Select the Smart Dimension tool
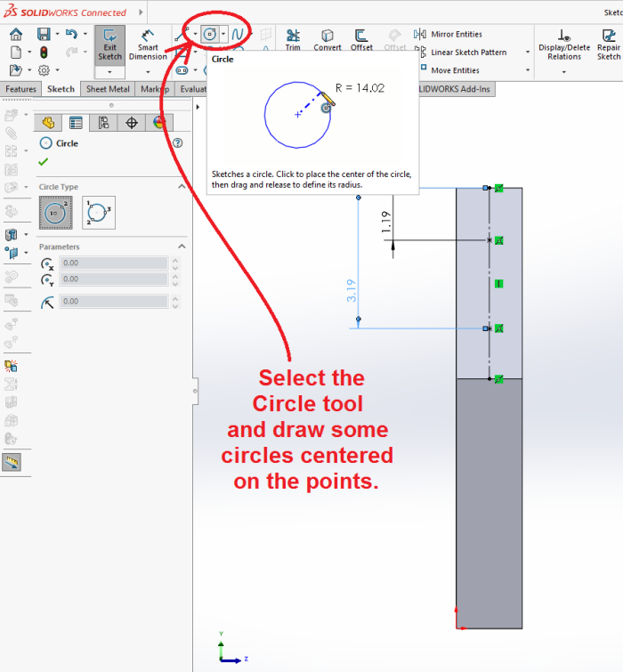This screenshot has width=623, height=672. (x=148, y=45)
